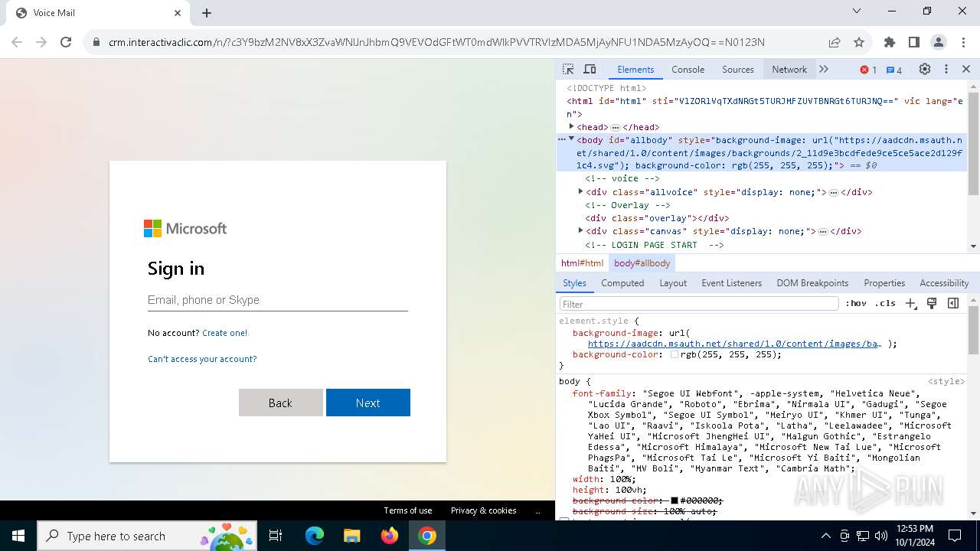
Task: Click the Chrome reload button
Action: coord(66,42)
